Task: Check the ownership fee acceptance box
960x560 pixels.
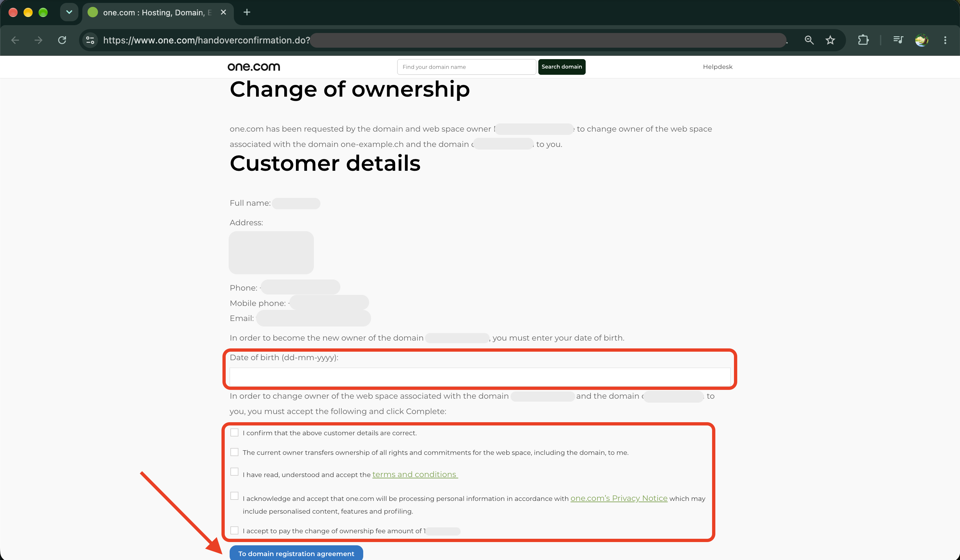Action: [234, 530]
